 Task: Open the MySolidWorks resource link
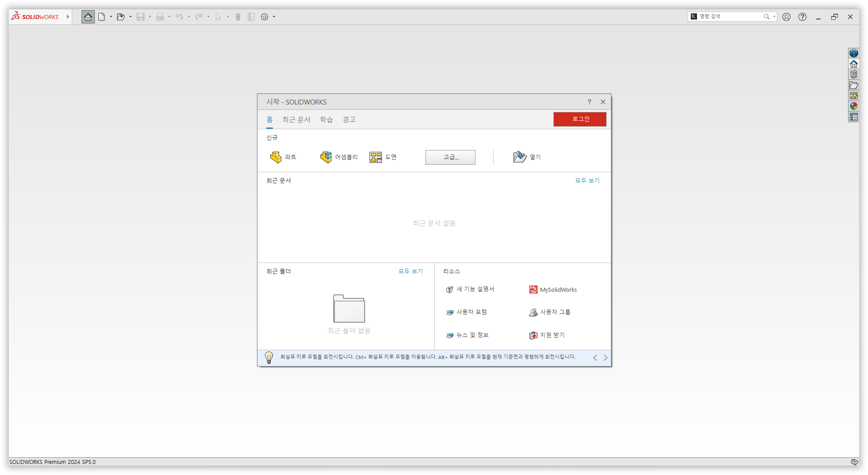pos(553,290)
